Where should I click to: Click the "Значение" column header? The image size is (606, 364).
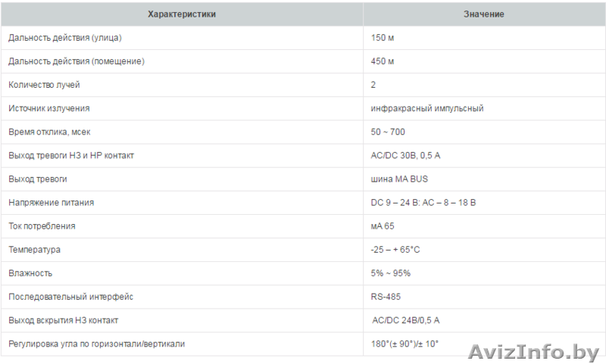pyautogui.click(x=483, y=14)
